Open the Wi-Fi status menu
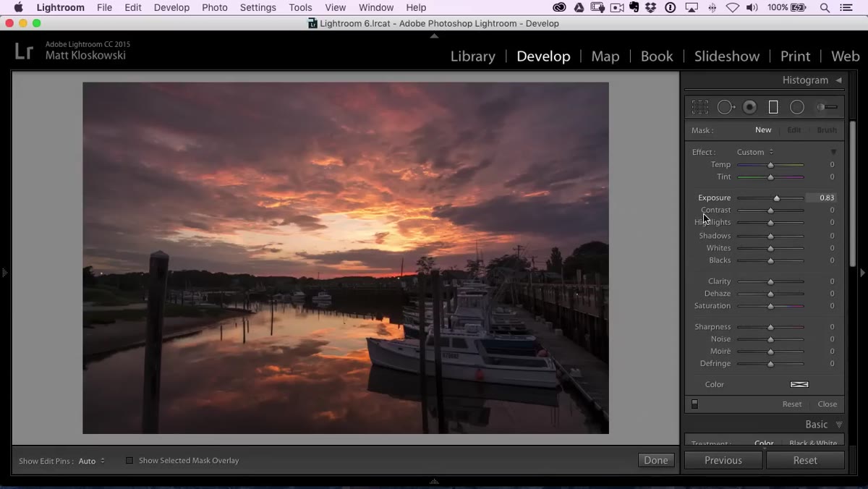Image resolution: width=868 pixels, height=489 pixels. 733,7
